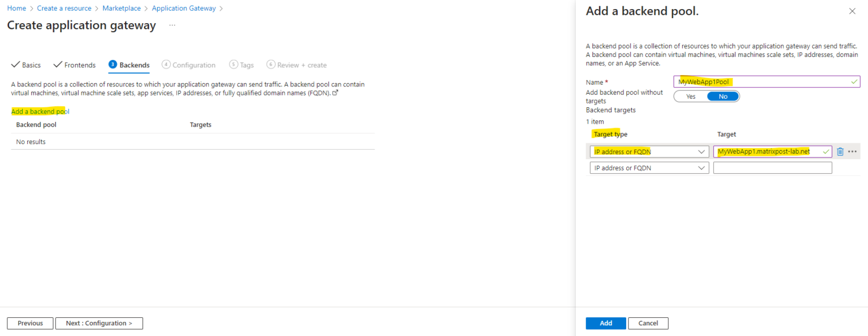
Task: Open more options ellipsis for target row
Action: [852, 151]
